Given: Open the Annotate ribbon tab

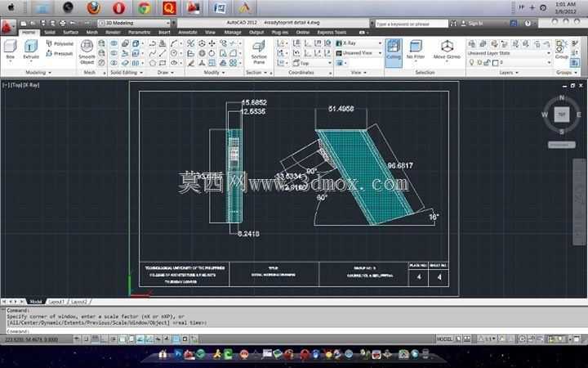Looking at the screenshot, I should [x=188, y=32].
